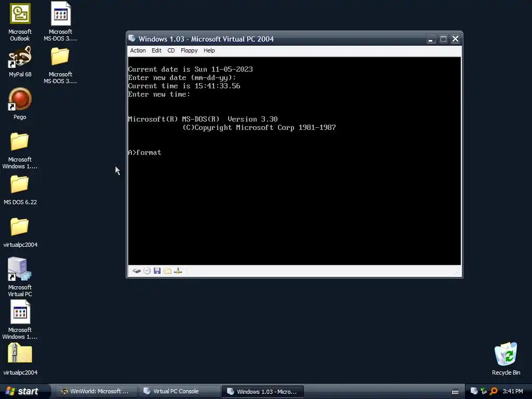532x399 pixels.
Task: Select the virtualpc2004 folder icon
Action: click(19, 227)
